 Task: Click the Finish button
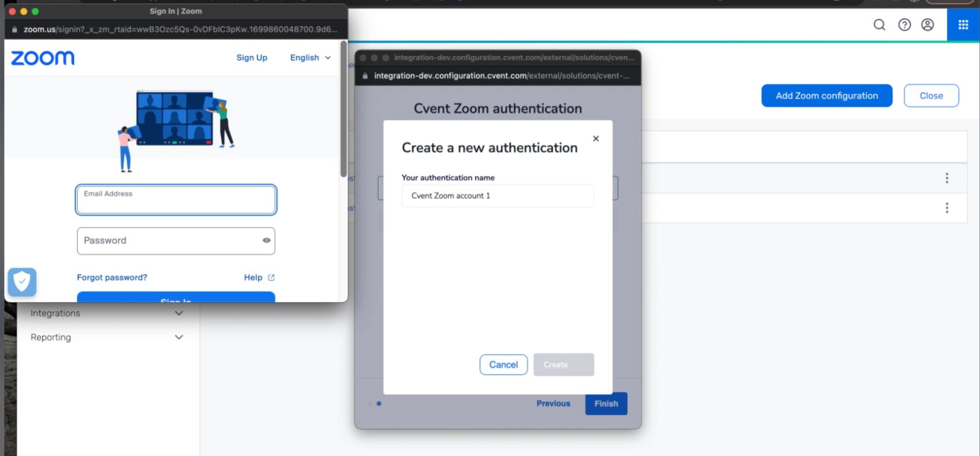pos(606,403)
